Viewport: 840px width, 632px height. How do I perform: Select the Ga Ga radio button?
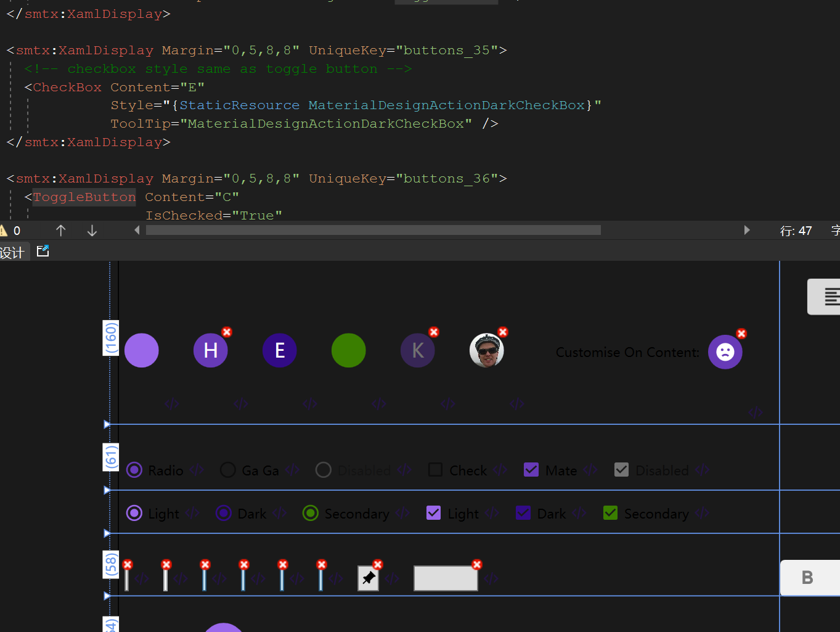tap(227, 470)
